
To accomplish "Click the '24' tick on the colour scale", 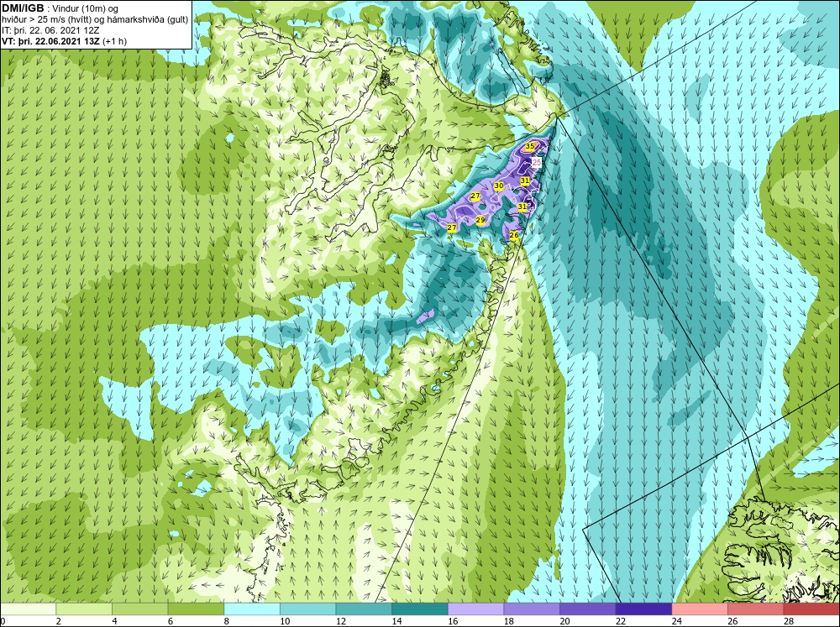I will click(x=676, y=621).
